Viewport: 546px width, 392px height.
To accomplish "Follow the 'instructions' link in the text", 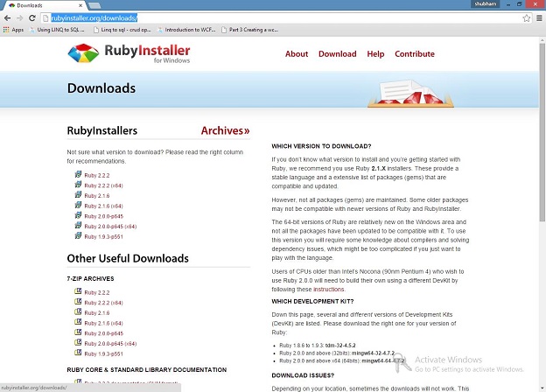I will tap(329, 290).
